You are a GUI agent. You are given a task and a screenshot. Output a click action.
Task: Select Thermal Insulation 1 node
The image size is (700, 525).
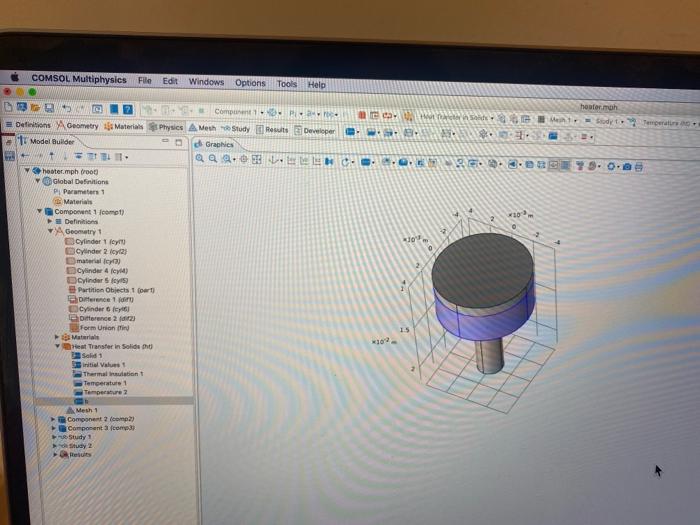point(108,374)
